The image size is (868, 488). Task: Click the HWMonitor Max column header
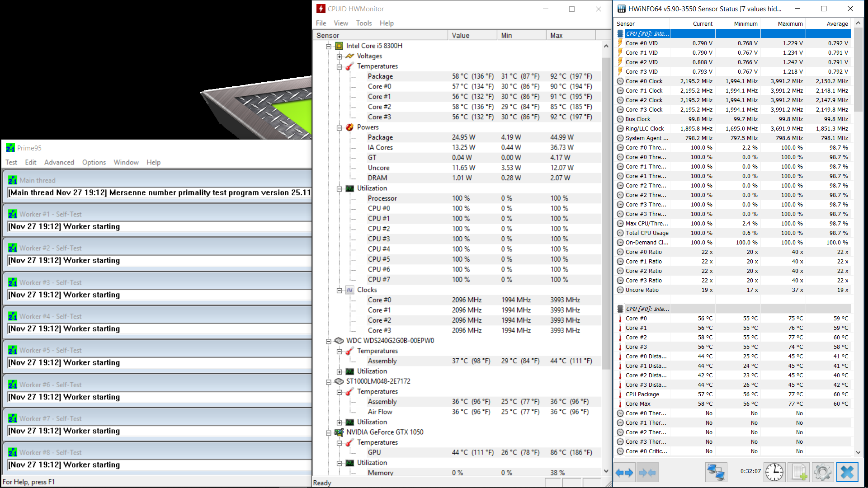pyautogui.click(x=571, y=35)
